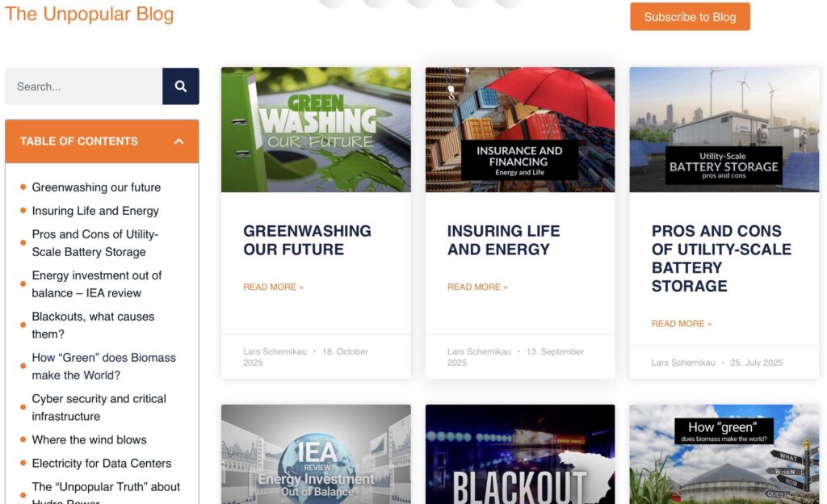
Task: Click the Battery Storage thumbnail image
Action: click(x=724, y=129)
